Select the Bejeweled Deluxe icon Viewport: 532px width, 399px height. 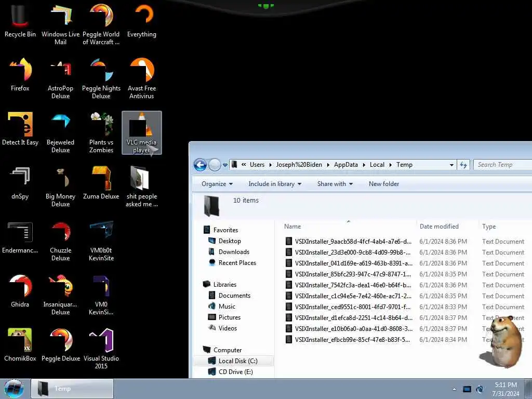click(60, 132)
